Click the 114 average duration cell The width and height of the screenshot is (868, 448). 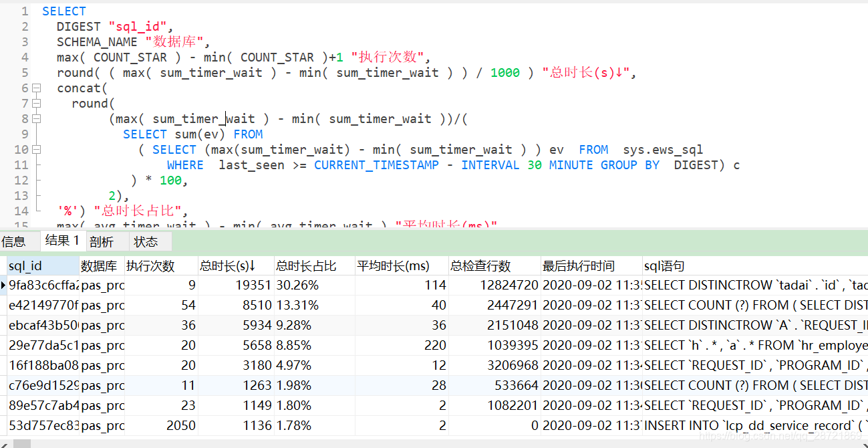402,286
